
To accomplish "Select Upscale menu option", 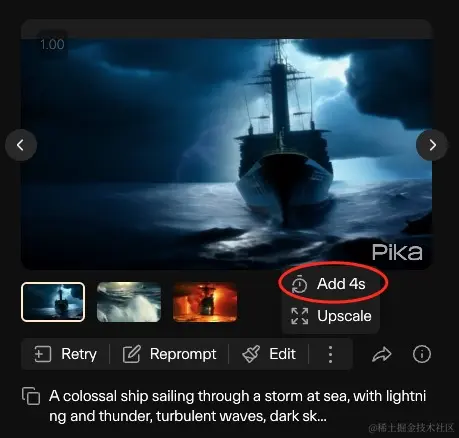I will (x=331, y=316).
